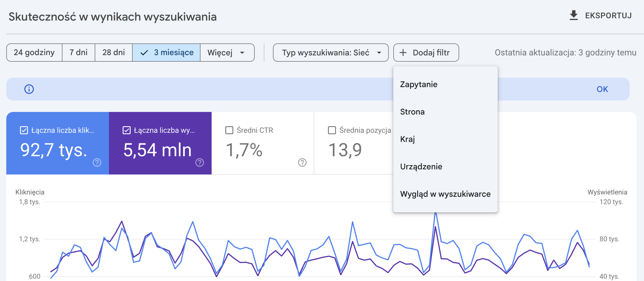Click the checkmark icon beside 3 miesiące

[145, 53]
